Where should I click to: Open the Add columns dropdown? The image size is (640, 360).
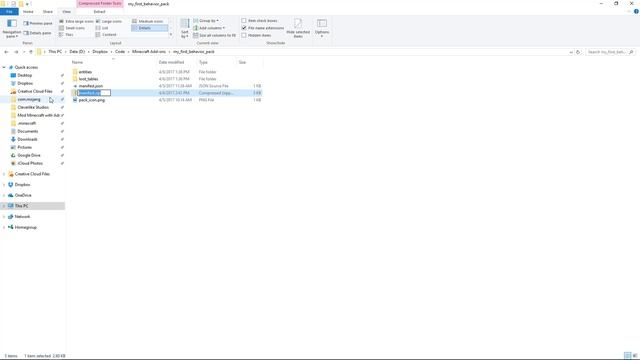(209, 28)
